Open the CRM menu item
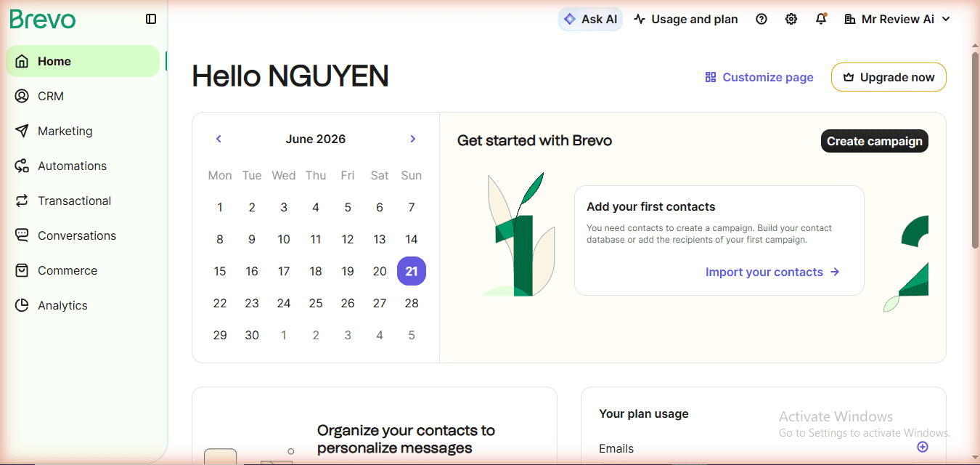The image size is (980, 465). pyautogui.click(x=83, y=96)
